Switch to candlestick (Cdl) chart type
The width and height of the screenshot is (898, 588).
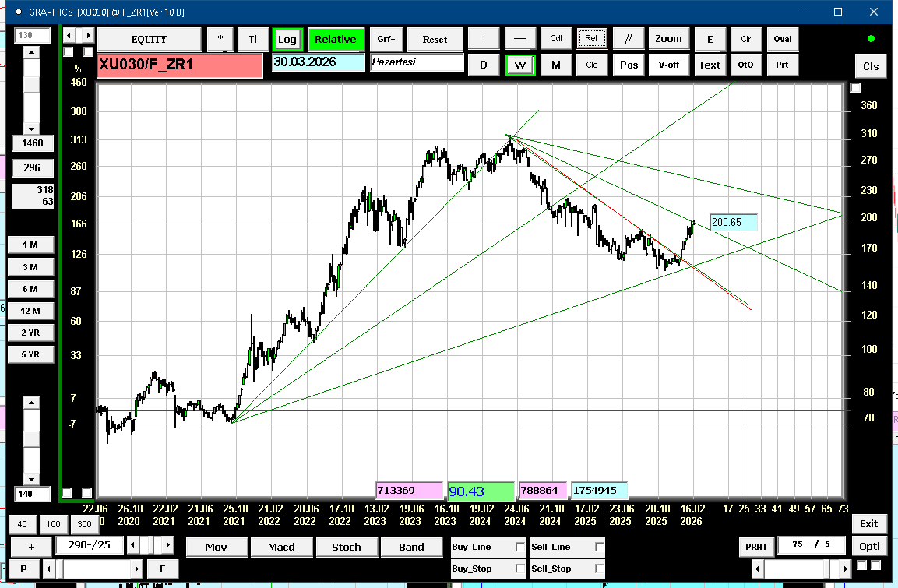click(556, 39)
